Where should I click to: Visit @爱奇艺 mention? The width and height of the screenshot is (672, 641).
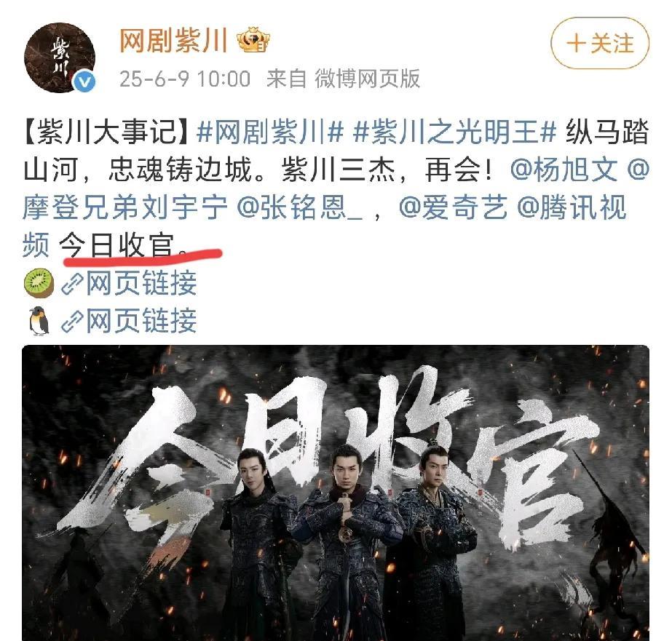(x=453, y=207)
